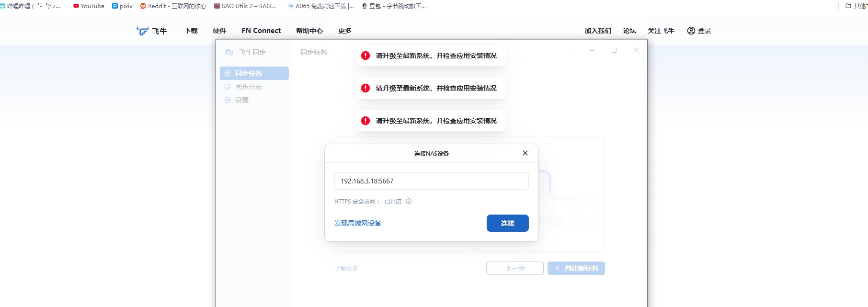Screen dimensions: 868x307
Task: Open the 帮助中心 website menu
Action: [309, 31]
